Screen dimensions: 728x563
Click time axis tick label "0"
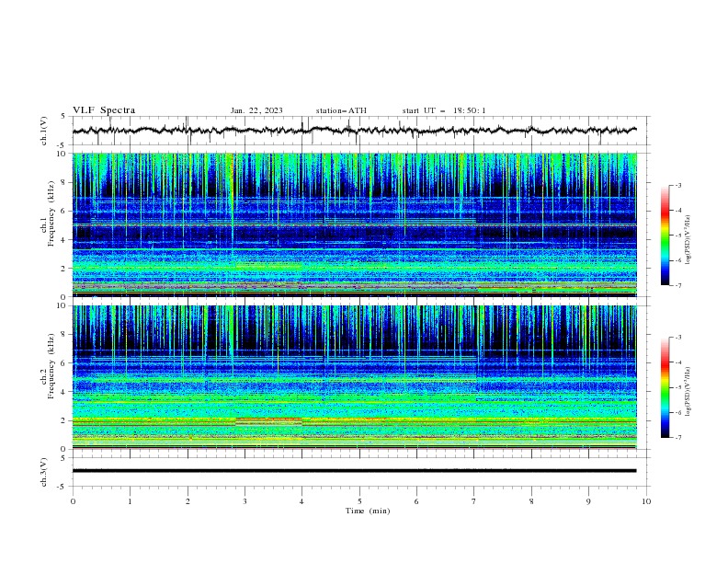[73, 501]
